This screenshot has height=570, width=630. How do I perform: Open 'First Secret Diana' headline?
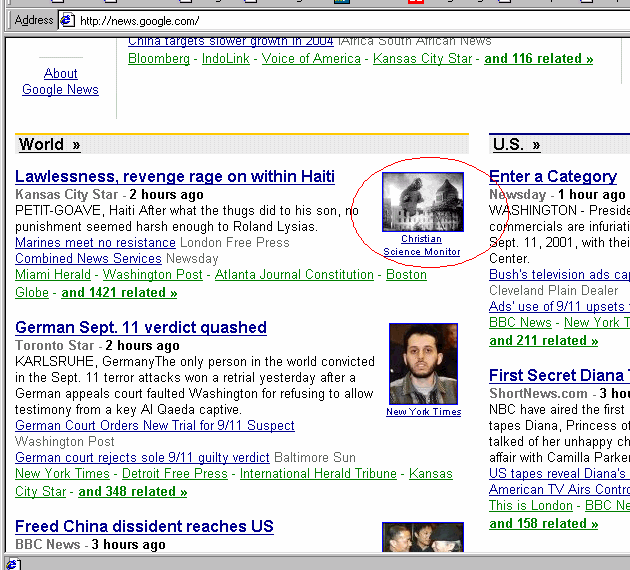pyautogui.click(x=559, y=376)
